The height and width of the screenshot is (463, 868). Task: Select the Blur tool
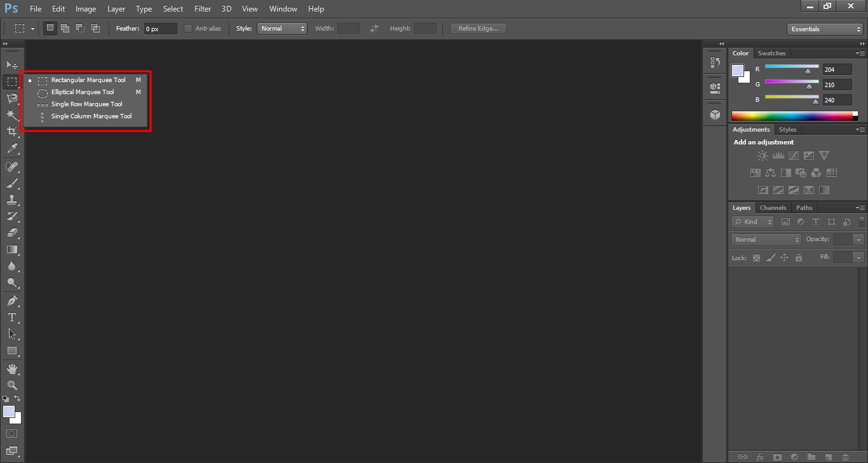coord(12,266)
